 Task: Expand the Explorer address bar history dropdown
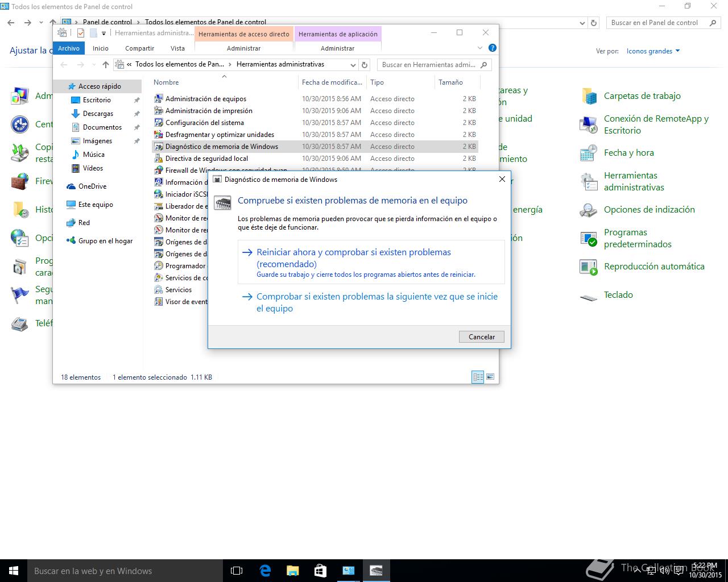pos(353,65)
